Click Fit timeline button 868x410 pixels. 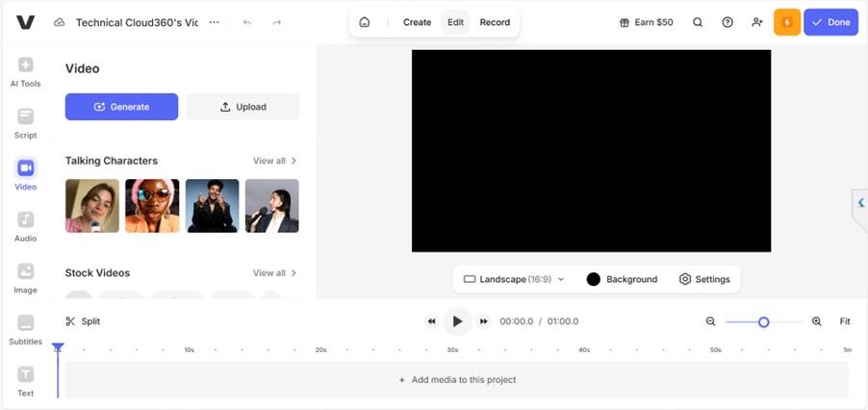(x=845, y=321)
